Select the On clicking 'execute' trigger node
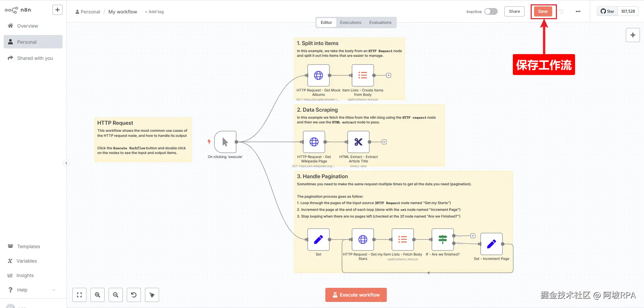The width and height of the screenshot is (644, 308). click(x=225, y=142)
